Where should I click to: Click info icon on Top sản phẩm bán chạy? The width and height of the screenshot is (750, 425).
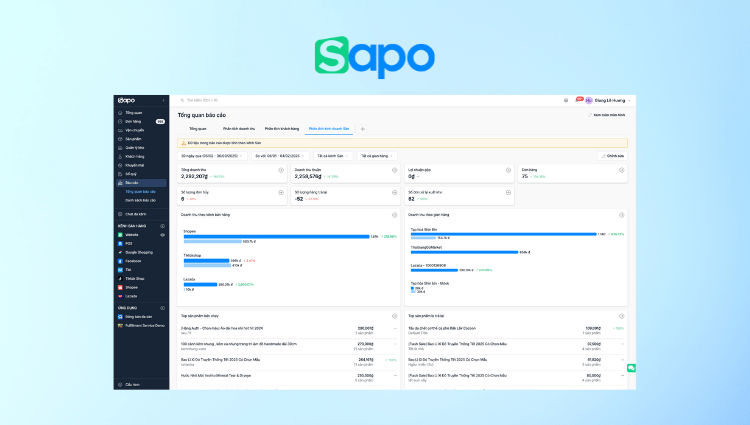[395, 316]
